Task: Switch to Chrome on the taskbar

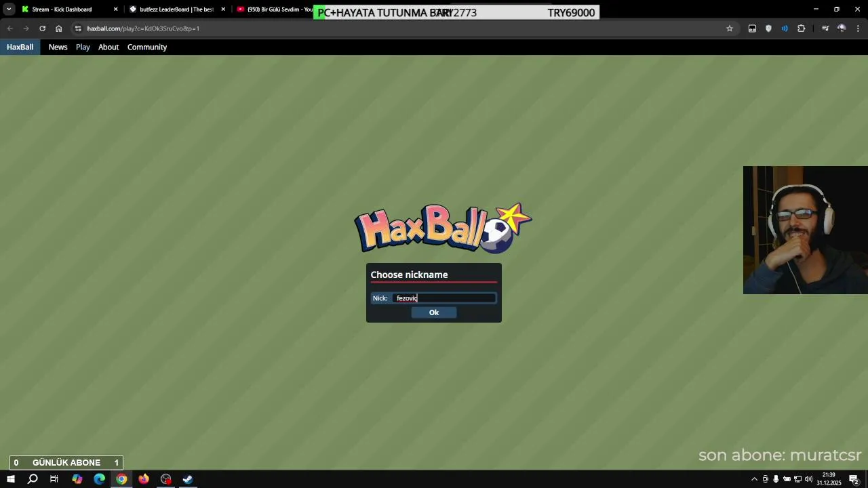Action: 121,479
